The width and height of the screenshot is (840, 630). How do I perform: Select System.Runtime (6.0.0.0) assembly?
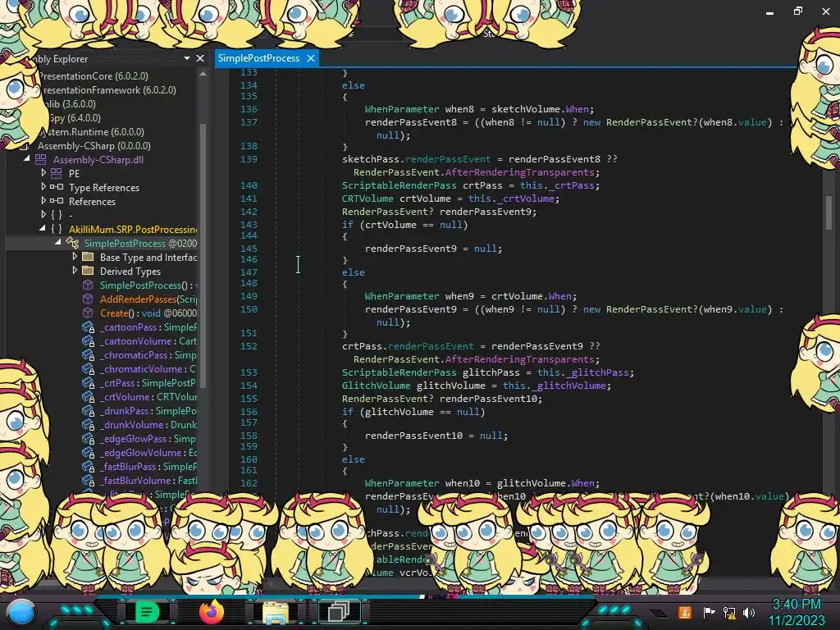[90, 132]
